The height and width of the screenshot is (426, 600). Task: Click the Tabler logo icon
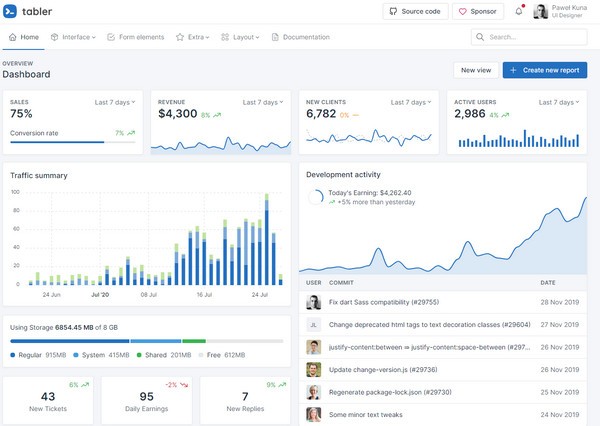click(x=11, y=11)
